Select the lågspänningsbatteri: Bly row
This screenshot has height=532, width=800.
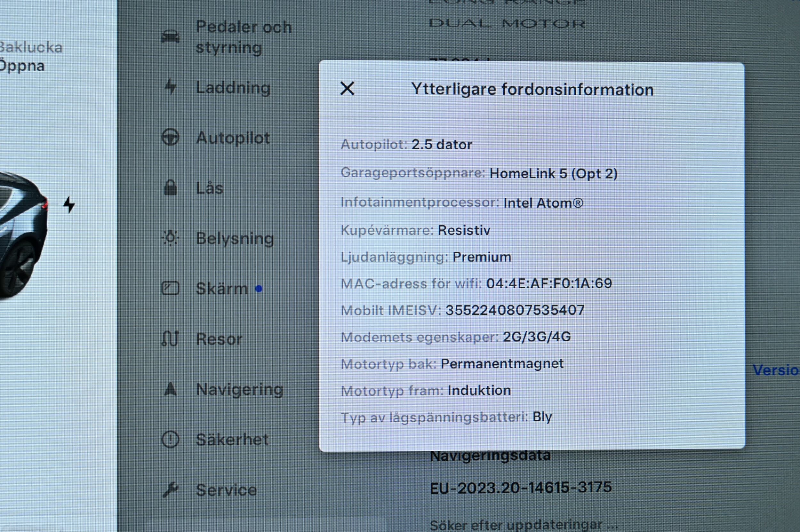click(446, 417)
